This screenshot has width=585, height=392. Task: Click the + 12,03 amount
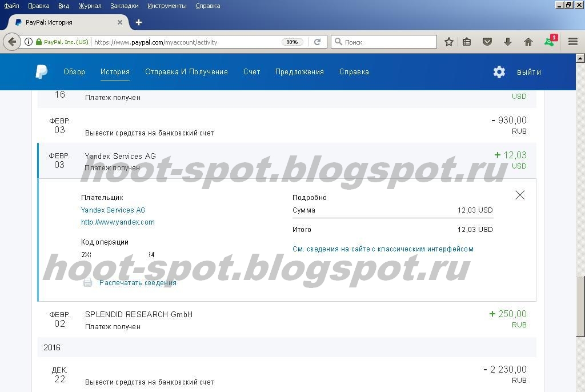(510, 155)
